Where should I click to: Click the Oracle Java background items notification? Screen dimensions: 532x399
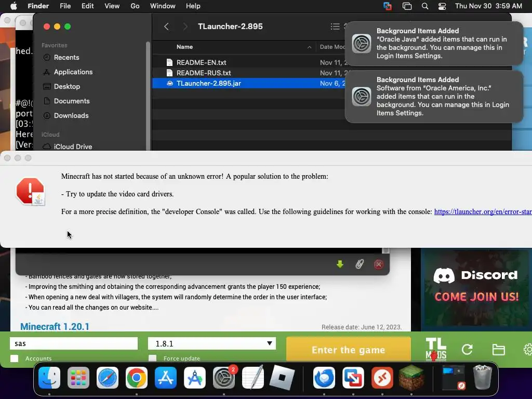coord(434,44)
